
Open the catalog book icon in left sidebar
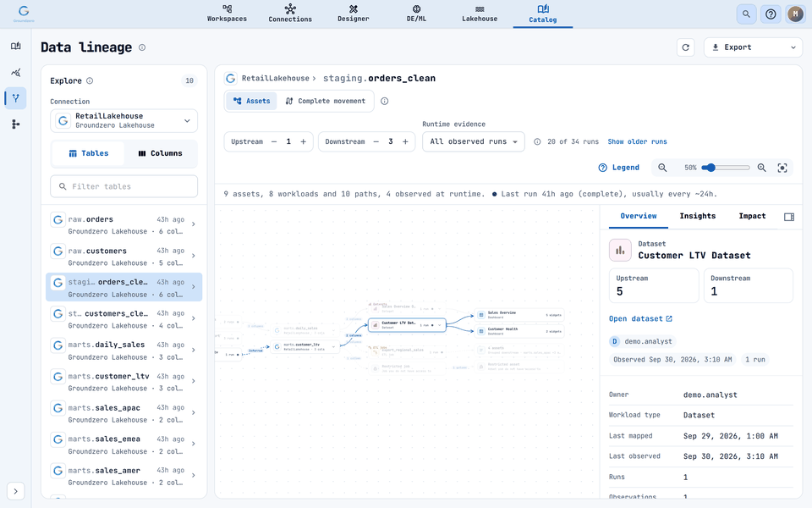pos(15,46)
